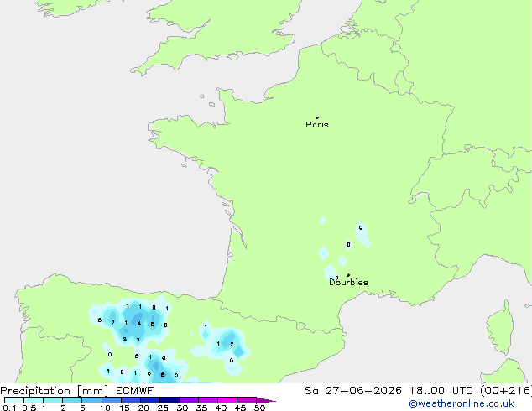This screenshot has height=411, width=532.
Task: Click the legend label '45'
Action: (240, 408)
